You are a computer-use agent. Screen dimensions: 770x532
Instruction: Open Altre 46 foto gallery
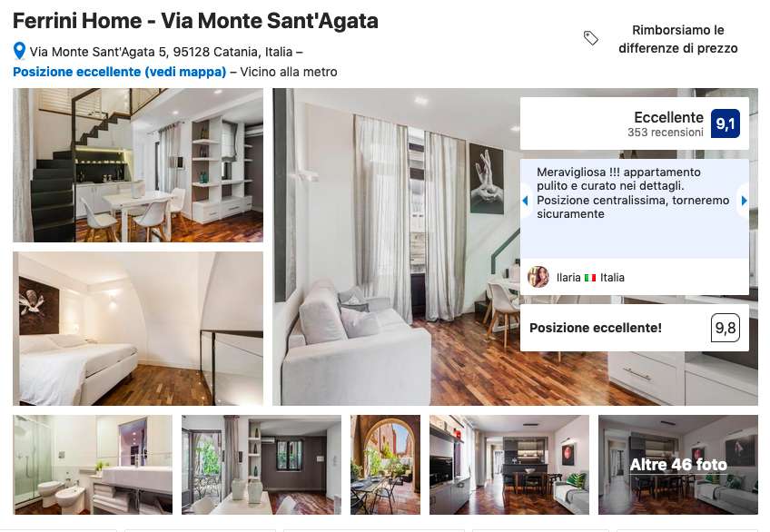[x=677, y=465]
